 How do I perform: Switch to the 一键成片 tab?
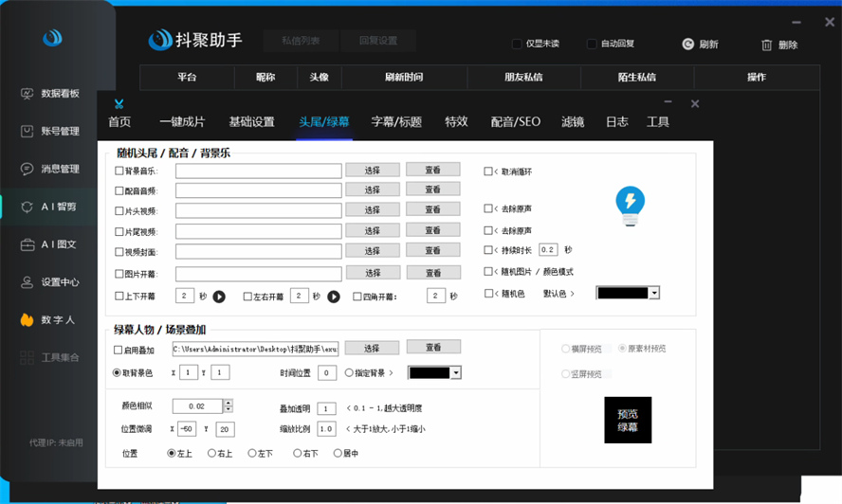[x=182, y=122]
